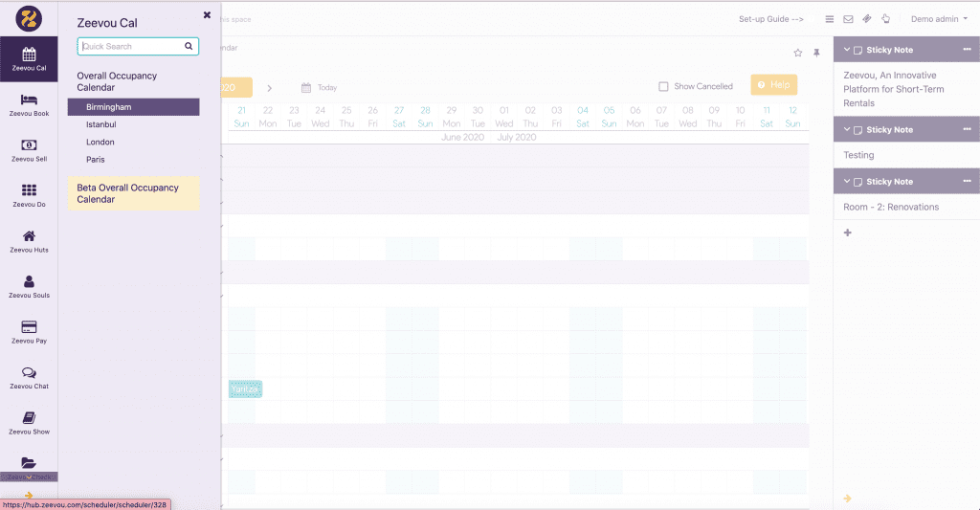
Task: Close the Zeevou Cal panel
Action: [207, 15]
